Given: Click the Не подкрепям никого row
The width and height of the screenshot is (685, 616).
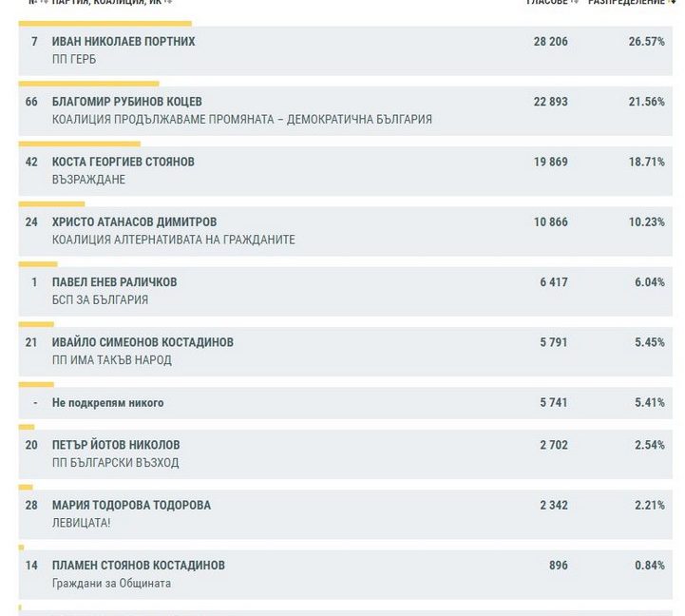Looking at the screenshot, I should click(107, 403).
